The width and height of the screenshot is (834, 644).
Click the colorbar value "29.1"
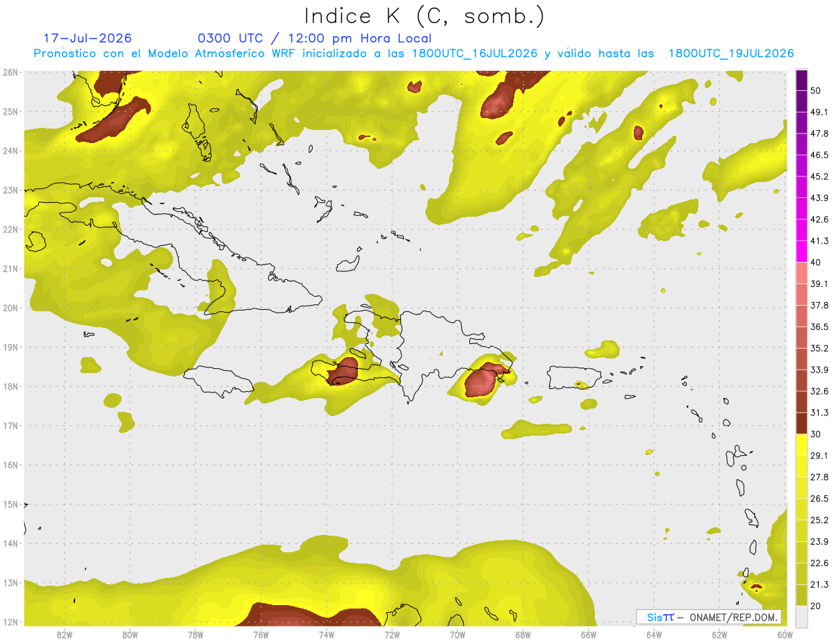819,456
